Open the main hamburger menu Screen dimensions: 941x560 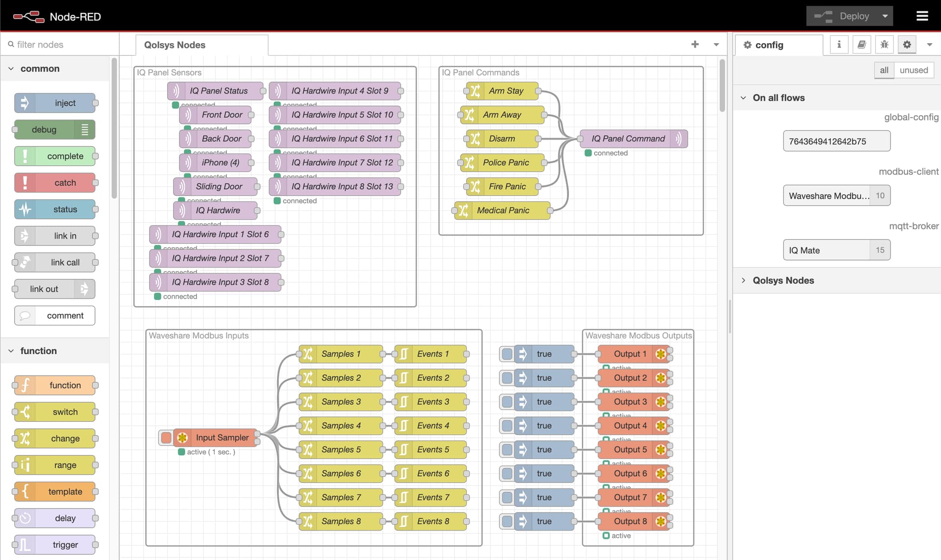pyautogui.click(x=922, y=16)
